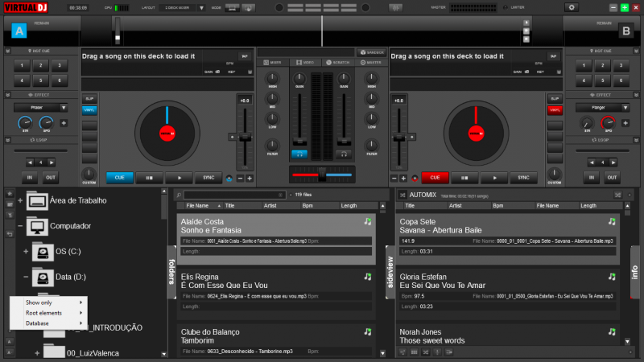
Task: Toggle Vinyl mode on deck A
Action: 89,110
